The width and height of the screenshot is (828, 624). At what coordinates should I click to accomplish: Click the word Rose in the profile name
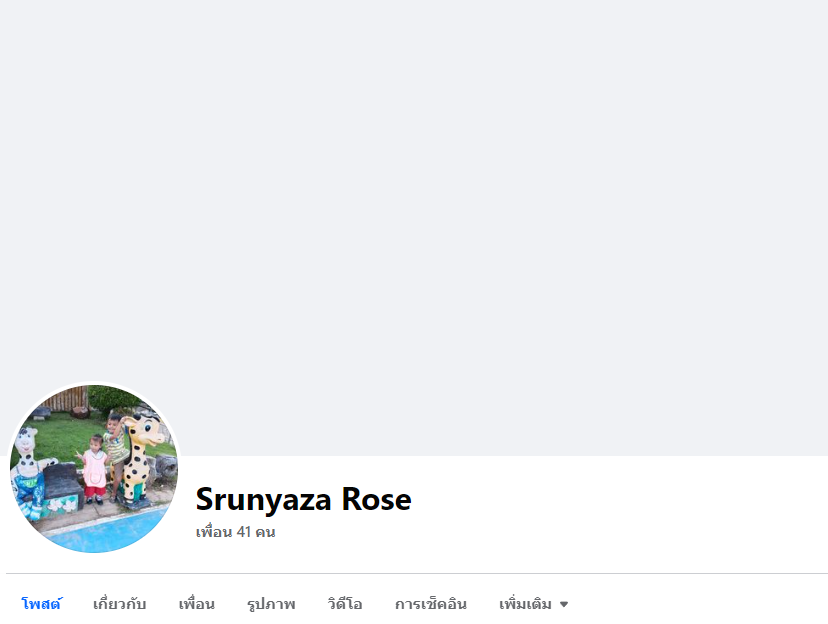377,499
